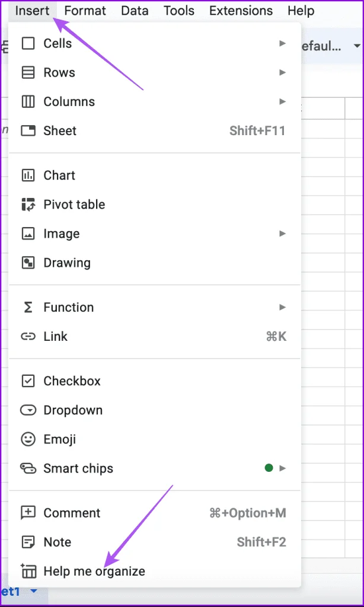Click the Pivot table icon

[x=28, y=205]
